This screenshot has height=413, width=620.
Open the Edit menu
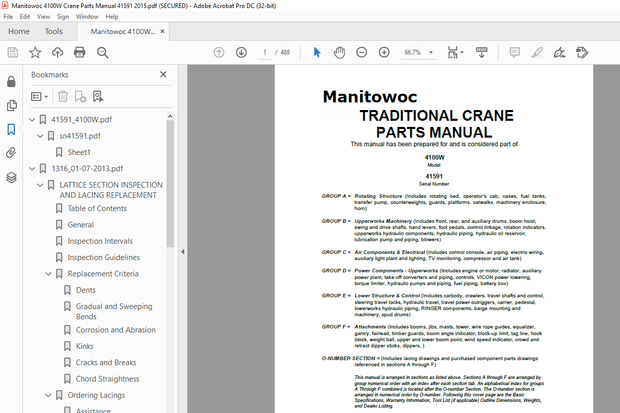pyautogui.click(x=25, y=17)
